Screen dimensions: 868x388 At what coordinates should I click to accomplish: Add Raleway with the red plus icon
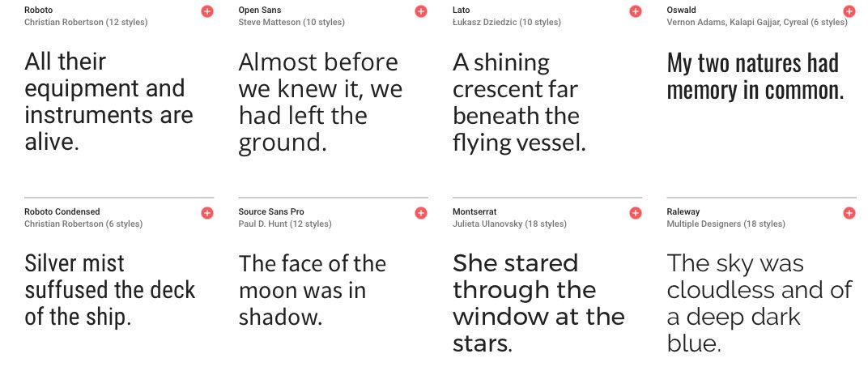(849, 213)
